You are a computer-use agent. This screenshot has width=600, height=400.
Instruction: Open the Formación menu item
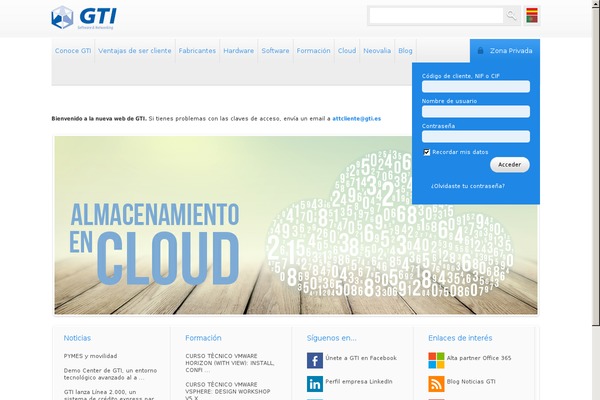(x=313, y=51)
